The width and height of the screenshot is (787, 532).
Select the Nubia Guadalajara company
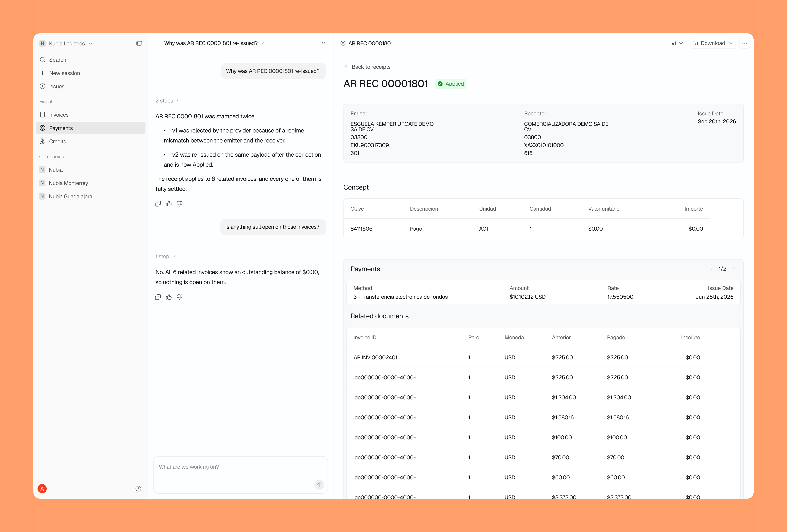(x=90, y=196)
